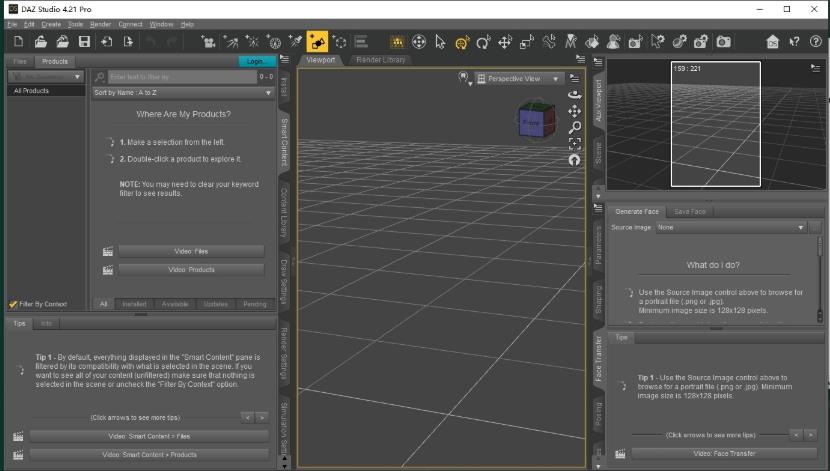Create a new camera from toolbar
Screen dimensions: 830x471
209,42
